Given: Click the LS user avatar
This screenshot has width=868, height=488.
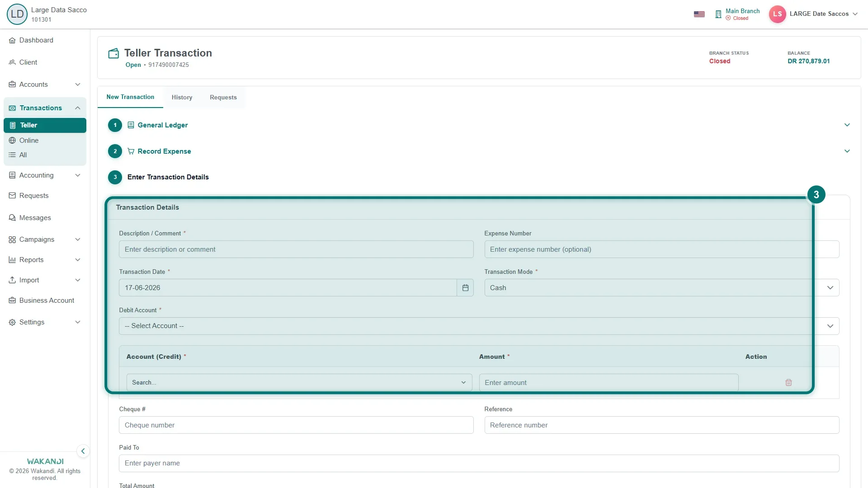Looking at the screenshot, I should coord(777,14).
